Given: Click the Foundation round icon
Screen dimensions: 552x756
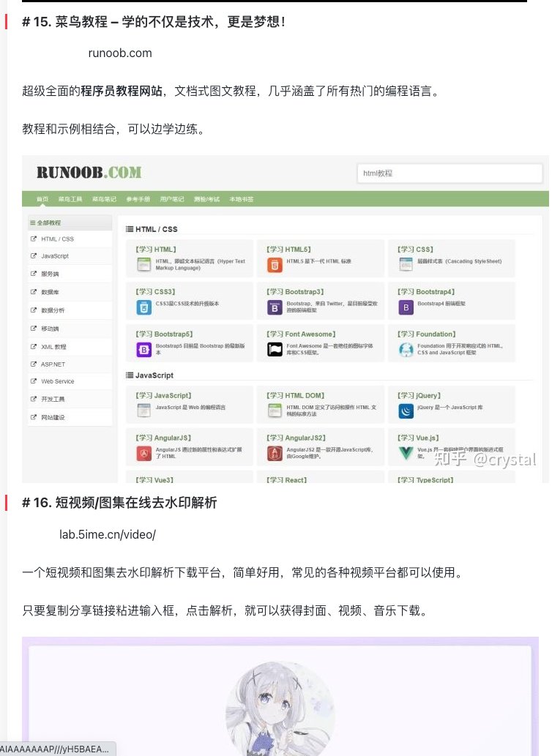Looking at the screenshot, I should pyautogui.click(x=406, y=350).
